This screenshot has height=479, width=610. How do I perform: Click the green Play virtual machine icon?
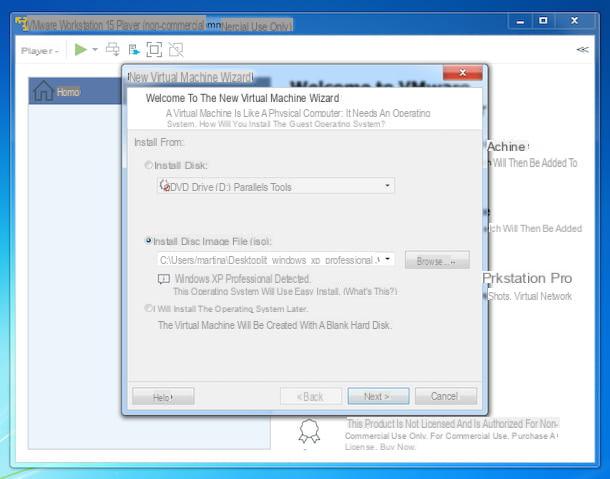(x=81, y=49)
